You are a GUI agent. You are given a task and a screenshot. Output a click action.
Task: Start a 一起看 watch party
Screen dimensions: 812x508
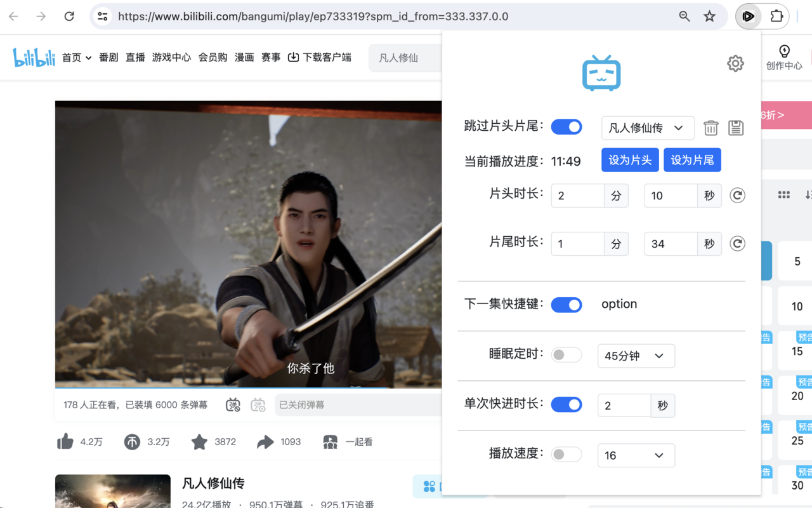[348, 442]
